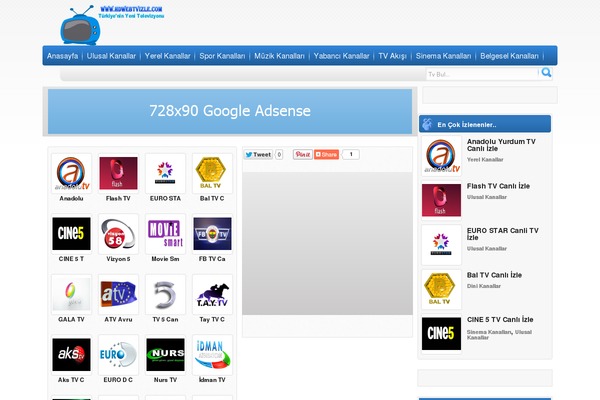This screenshot has width=600, height=400.
Task: Click 'Flash TV' caption in channel grid
Action: point(118,198)
